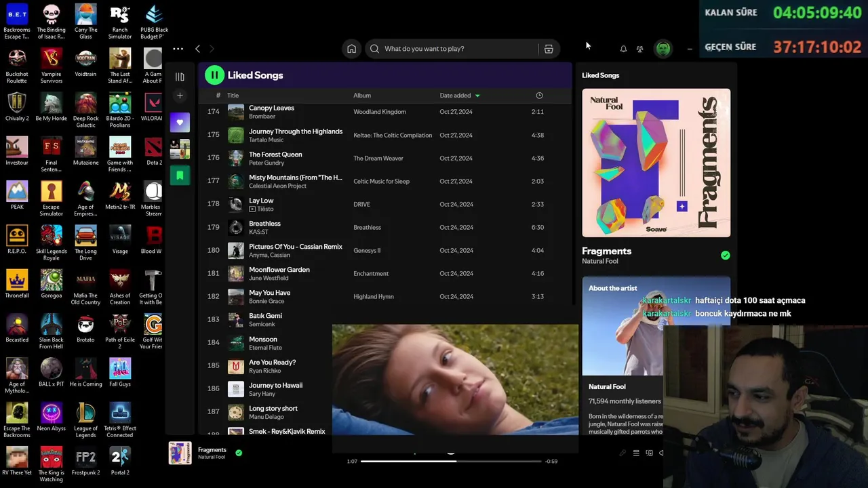Image resolution: width=868 pixels, height=488 pixels.
Task: Open the artist link 'Tiësto' under Lay Low
Action: [x=264, y=209]
